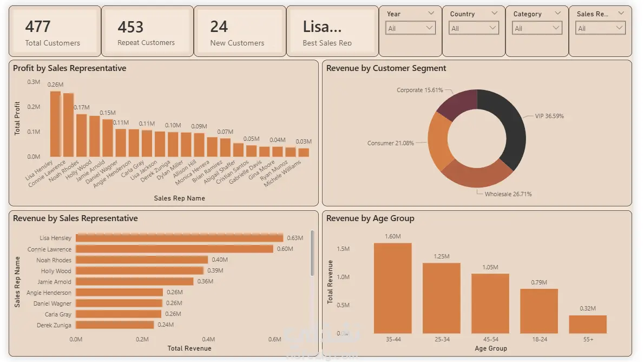Click Lisa Hensley's 0.63M revenue bar
The image size is (644, 362).
coord(180,238)
